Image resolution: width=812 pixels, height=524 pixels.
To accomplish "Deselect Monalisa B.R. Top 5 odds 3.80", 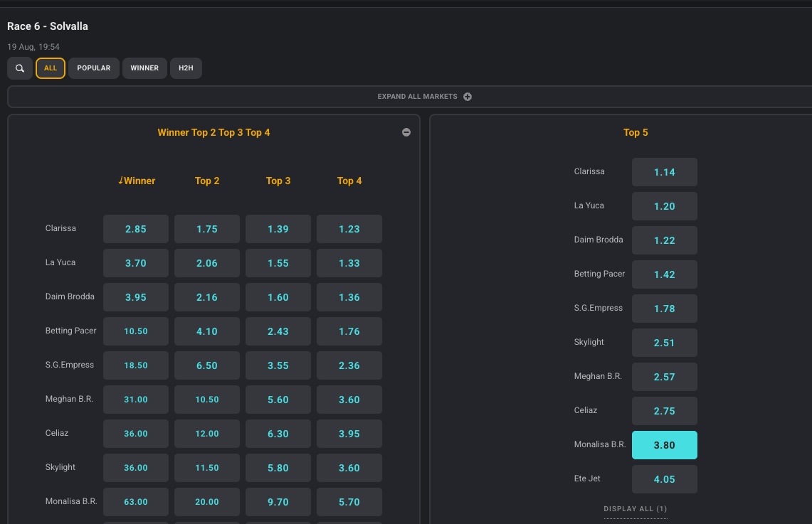I will pos(665,445).
